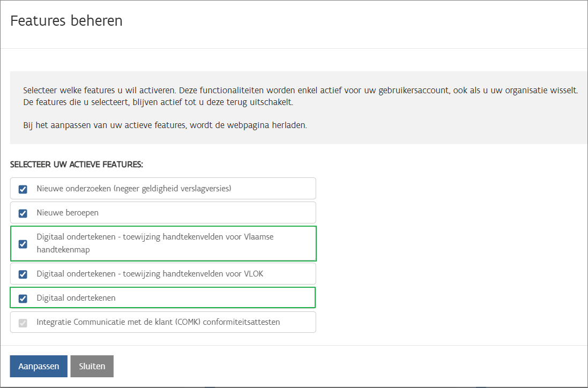Screen dimensions: 588x388
Task: Click the "Nieuwe beroepen" label text
Action: pyautogui.click(x=68, y=213)
